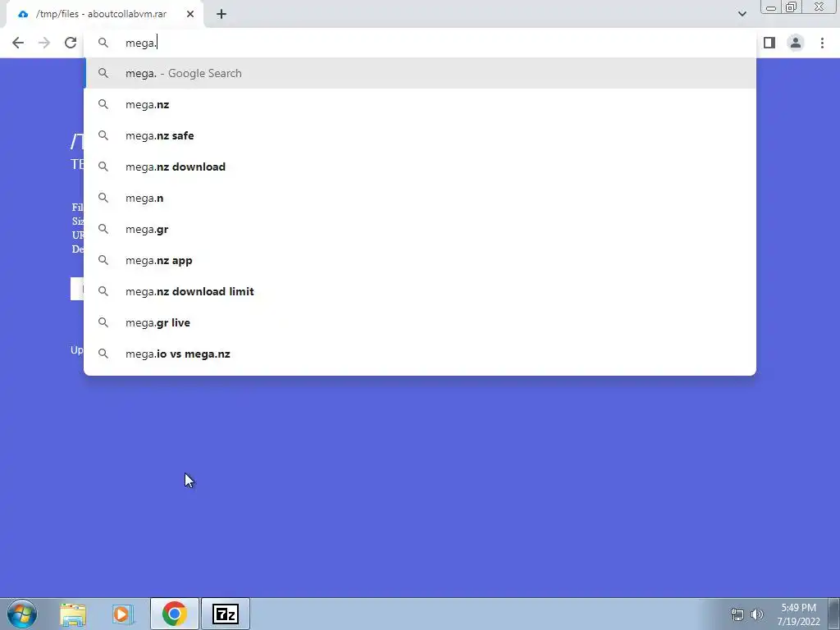Open a new tab with plus button
The height and width of the screenshot is (630, 840).
click(x=221, y=14)
